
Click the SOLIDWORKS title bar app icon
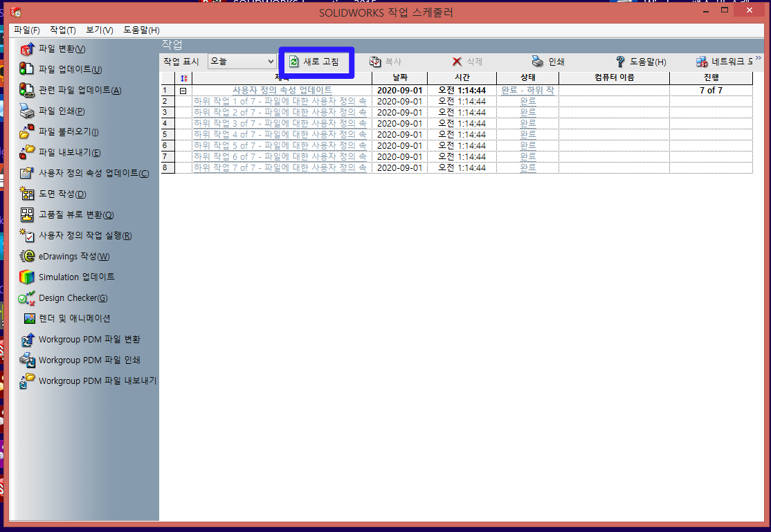(15, 12)
